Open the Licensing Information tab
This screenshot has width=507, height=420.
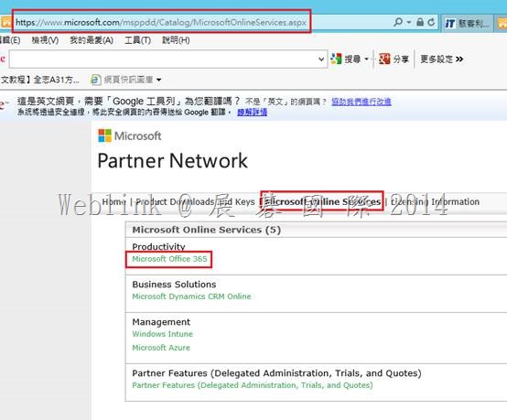[436, 201]
